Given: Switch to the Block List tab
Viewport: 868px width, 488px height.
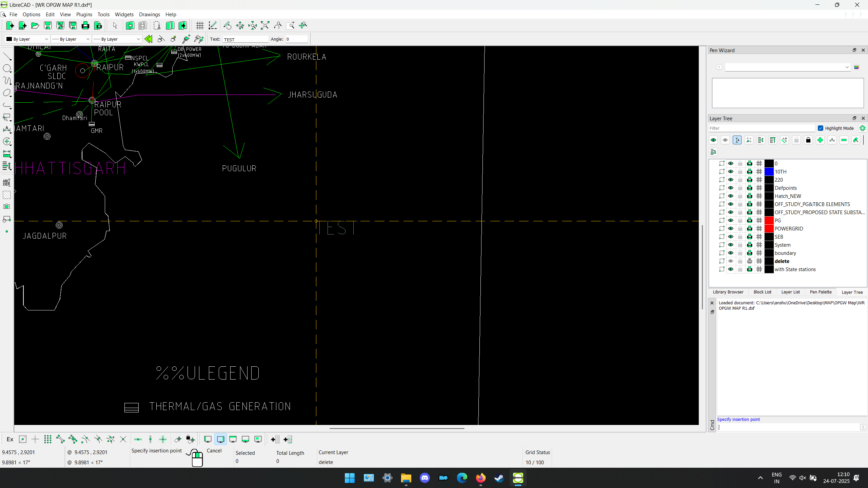Looking at the screenshot, I should [x=762, y=292].
